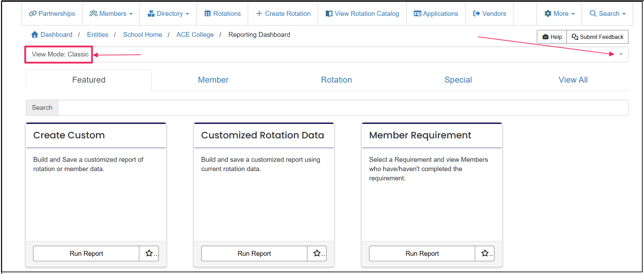
Task: Open View Rotation Catalog book icon
Action: (329, 14)
